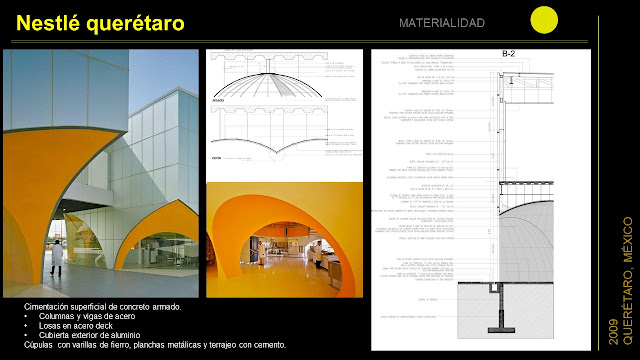Screen dimensions: 640x360
Task: Select the dome section drawing above the interior photo
Action: pyautogui.click(x=284, y=116)
